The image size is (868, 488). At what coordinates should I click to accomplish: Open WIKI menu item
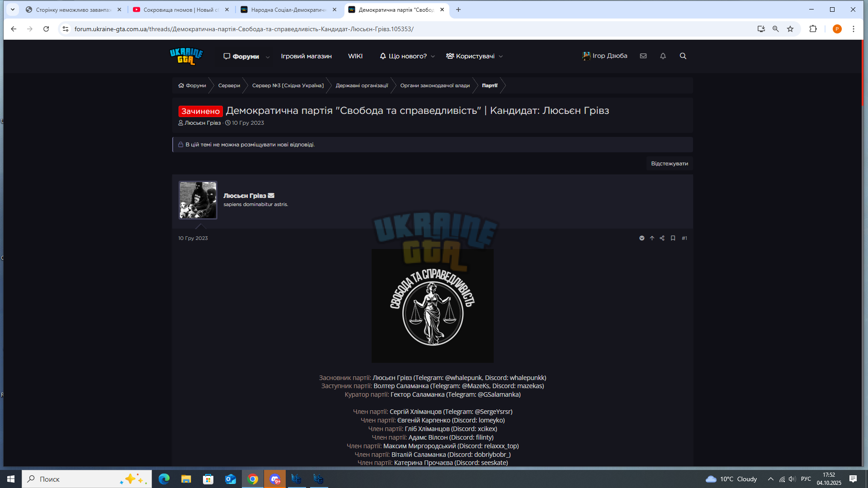(x=355, y=56)
